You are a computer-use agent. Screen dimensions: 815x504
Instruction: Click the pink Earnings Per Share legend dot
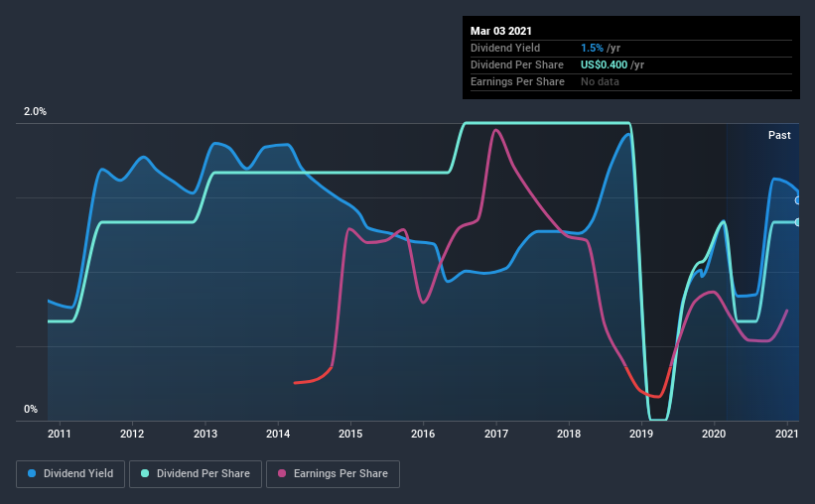[282, 473]
